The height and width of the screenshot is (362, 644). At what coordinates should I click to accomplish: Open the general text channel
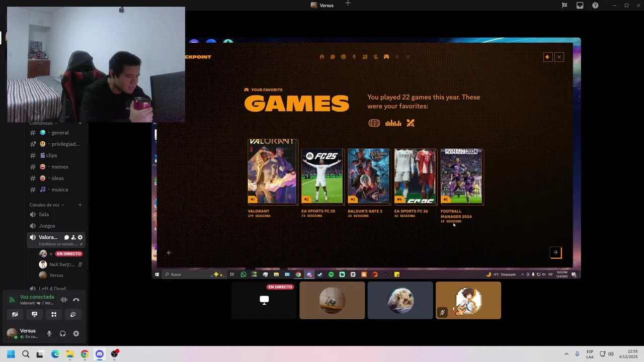pos(56,133)
